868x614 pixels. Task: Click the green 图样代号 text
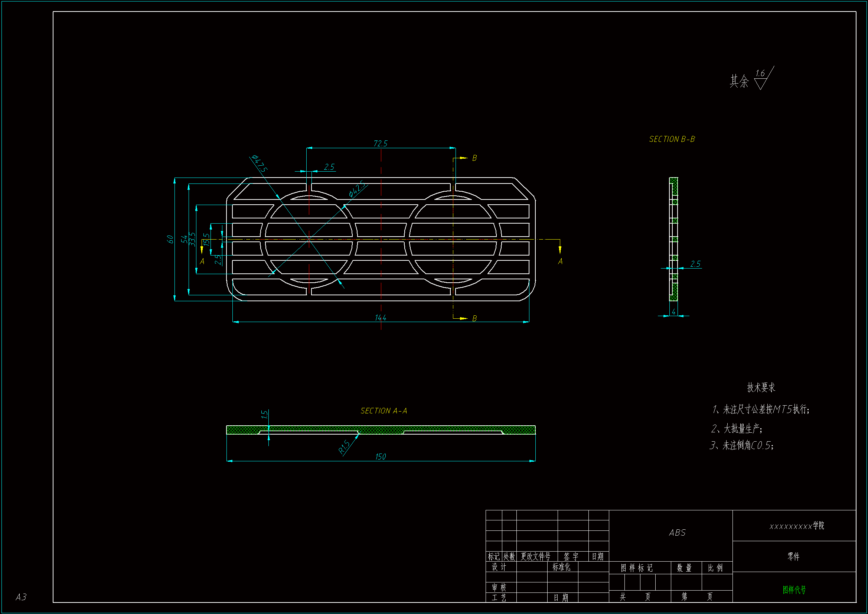pos(794,589)
